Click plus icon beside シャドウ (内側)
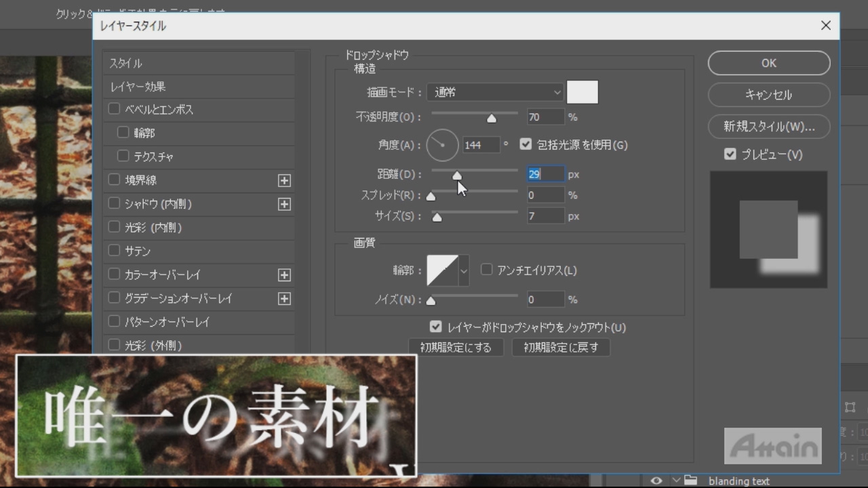The image size is (868, 488). (284, 204)
